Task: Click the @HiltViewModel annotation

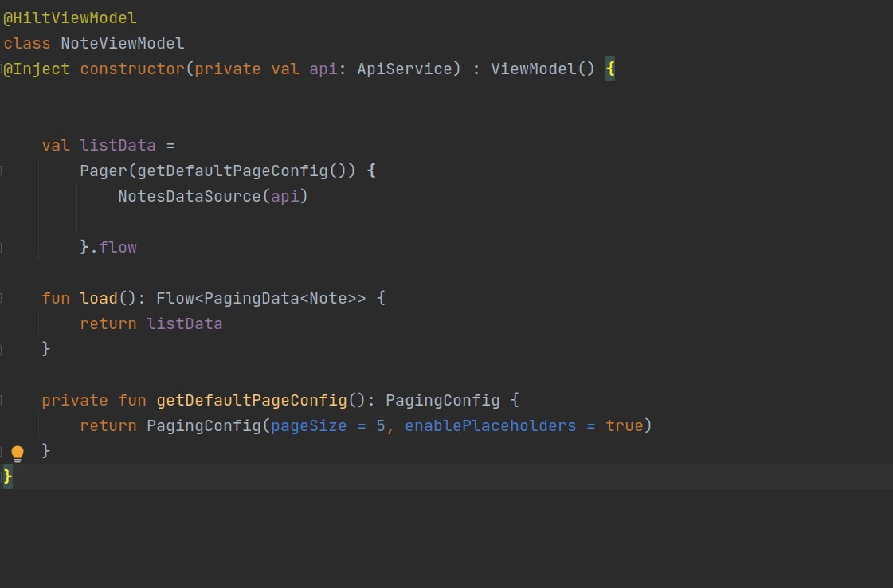Action: click(70, 18)
